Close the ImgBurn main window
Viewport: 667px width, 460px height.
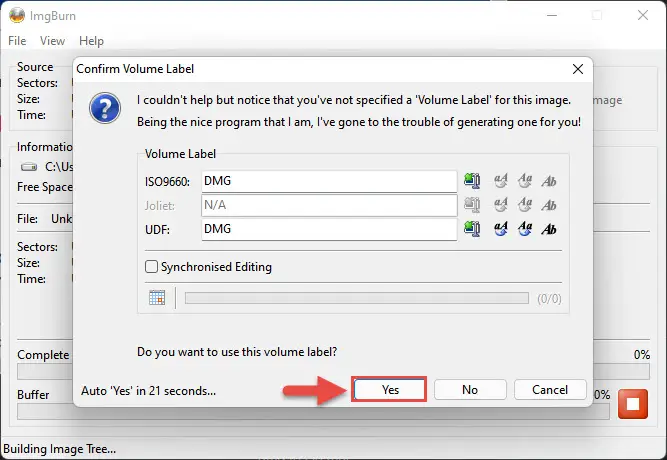(x=643, y=15)
